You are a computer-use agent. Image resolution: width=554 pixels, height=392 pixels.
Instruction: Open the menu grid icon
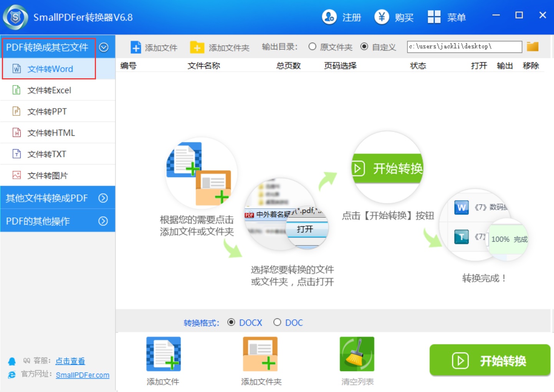(x=434, y=17)
